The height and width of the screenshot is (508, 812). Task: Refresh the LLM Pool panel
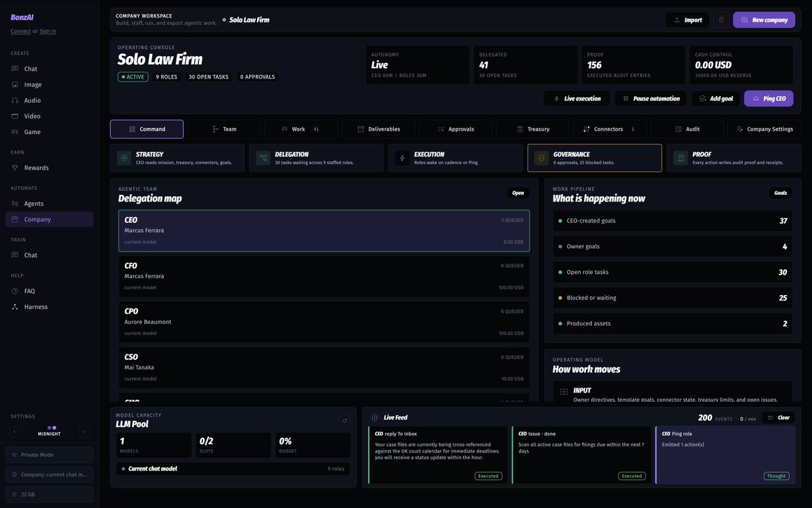(x=344, y=421)
